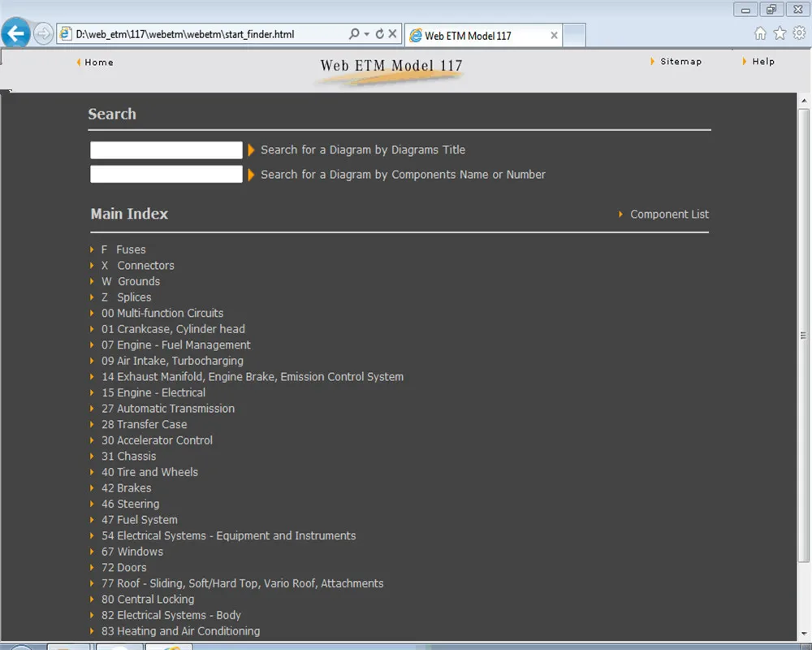Open 83 Heating and Air Conditioning
Viewport: 812px width, 650px height.
coord(181,631)
